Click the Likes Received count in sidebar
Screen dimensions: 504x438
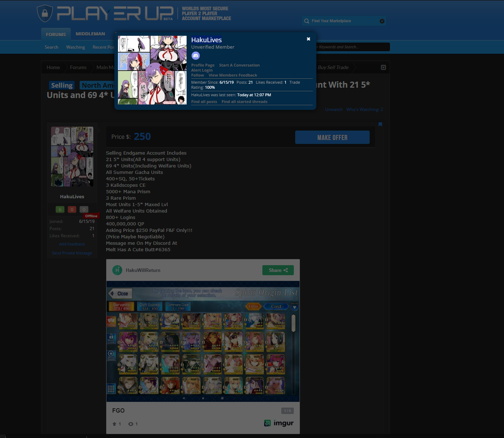point(93,236)
